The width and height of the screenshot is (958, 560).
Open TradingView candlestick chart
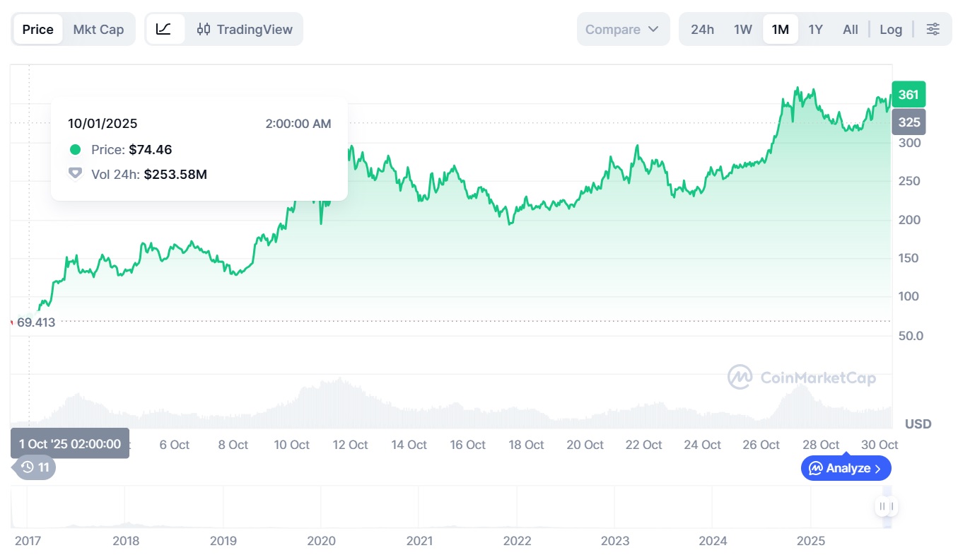point(245,29)
